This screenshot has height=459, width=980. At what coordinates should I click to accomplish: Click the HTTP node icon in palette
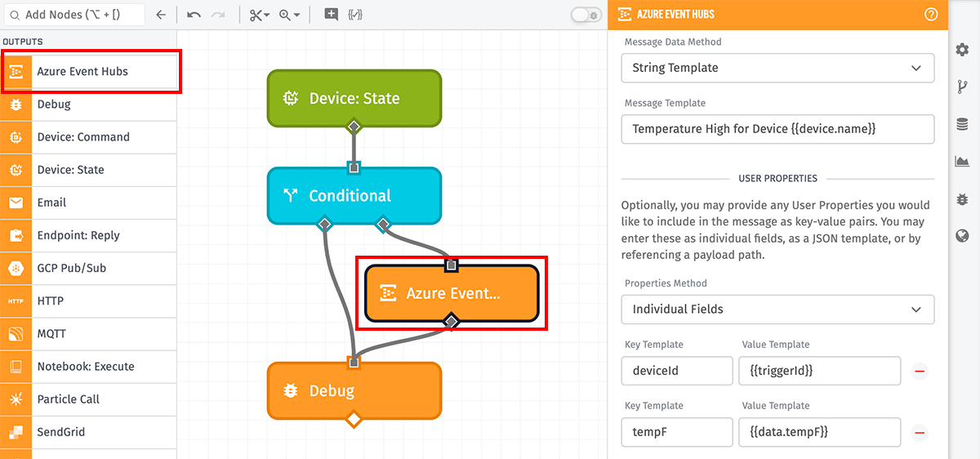(x=16, y=301)
